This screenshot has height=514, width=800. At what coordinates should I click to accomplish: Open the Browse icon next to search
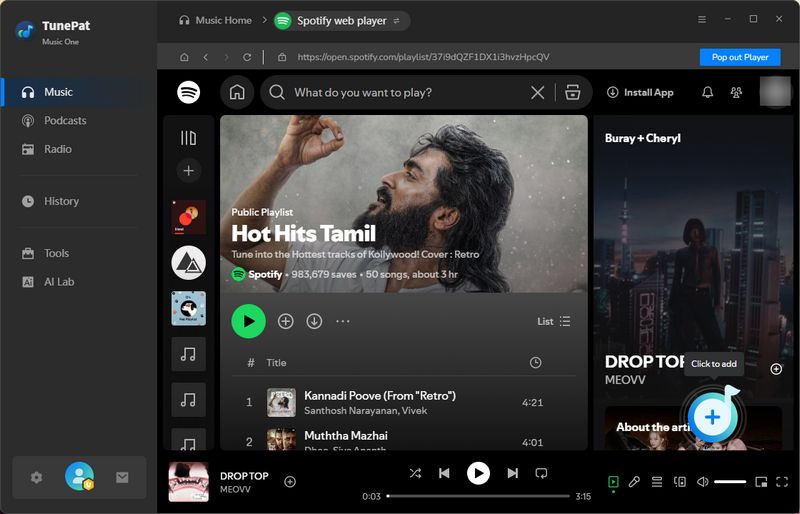click(572, 92)
